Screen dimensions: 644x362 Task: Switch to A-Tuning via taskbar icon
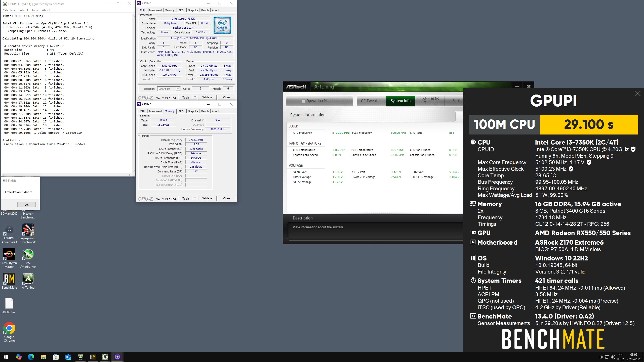pyautogui.click(x=80, y=357)
